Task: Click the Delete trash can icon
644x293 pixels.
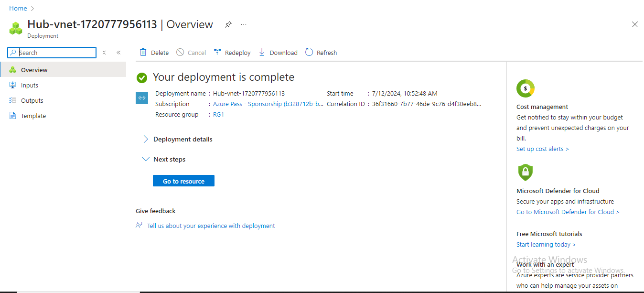Action: pos(143,52)
